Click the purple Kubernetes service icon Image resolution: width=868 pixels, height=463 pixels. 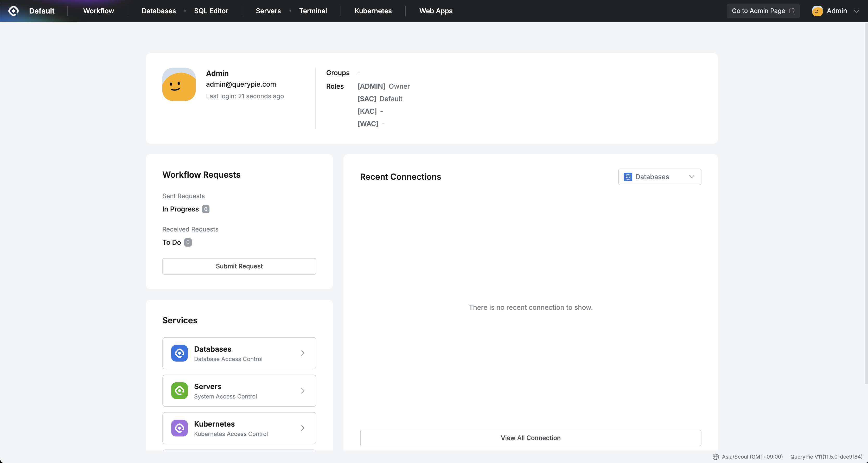coord(179,428)
